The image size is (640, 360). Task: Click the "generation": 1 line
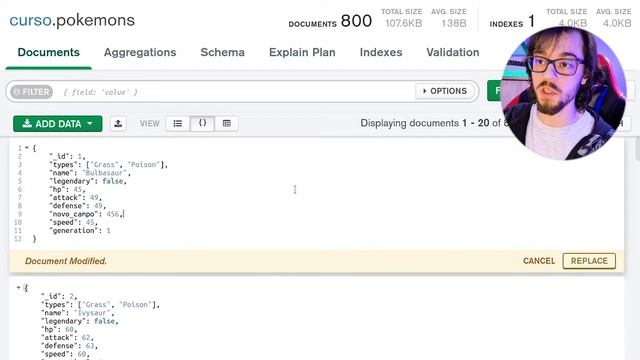pyautogui.click(x=80, y=230)
